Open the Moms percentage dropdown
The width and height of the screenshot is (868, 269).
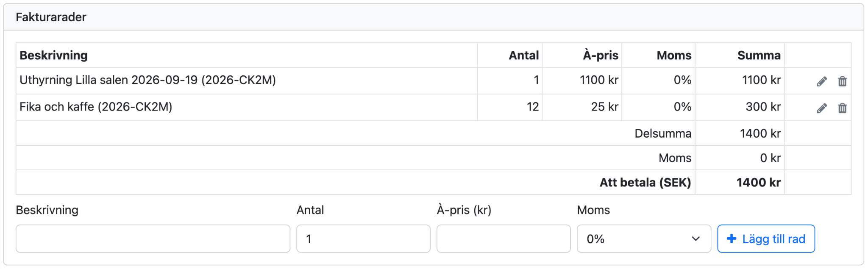(644, 238)
